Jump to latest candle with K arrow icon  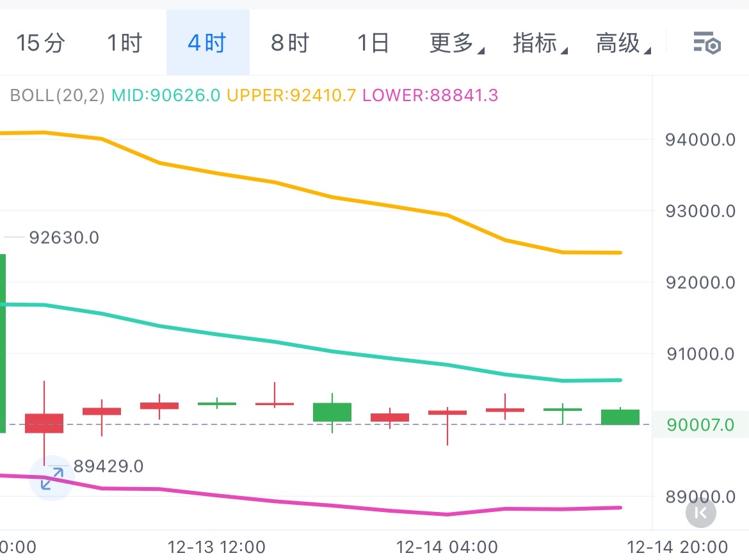click(x=700, y=512)
